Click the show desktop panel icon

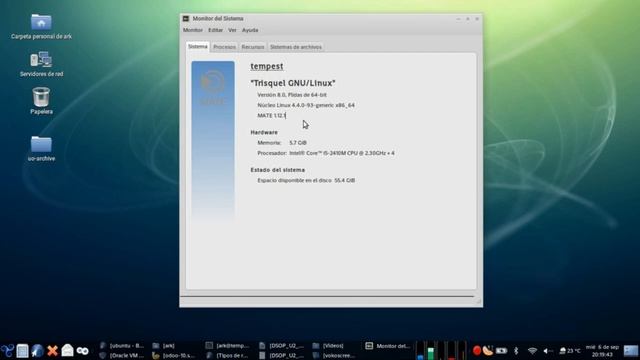coord(22,351)
